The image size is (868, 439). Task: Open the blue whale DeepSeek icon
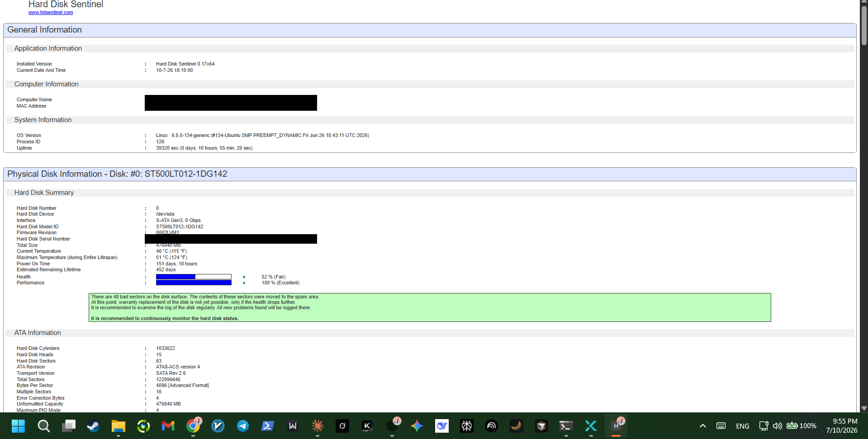click(442, 426)
